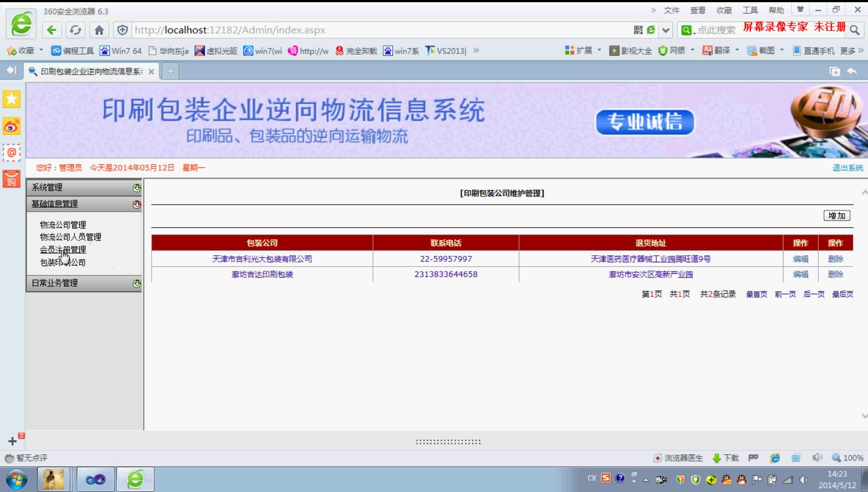Open the 浏览器医生 status bar item

678,458
